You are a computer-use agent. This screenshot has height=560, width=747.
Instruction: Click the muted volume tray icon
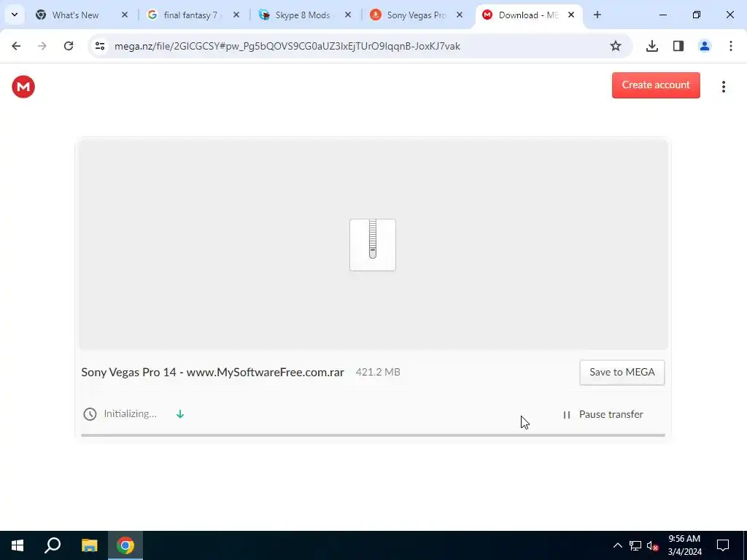[653, 545]
